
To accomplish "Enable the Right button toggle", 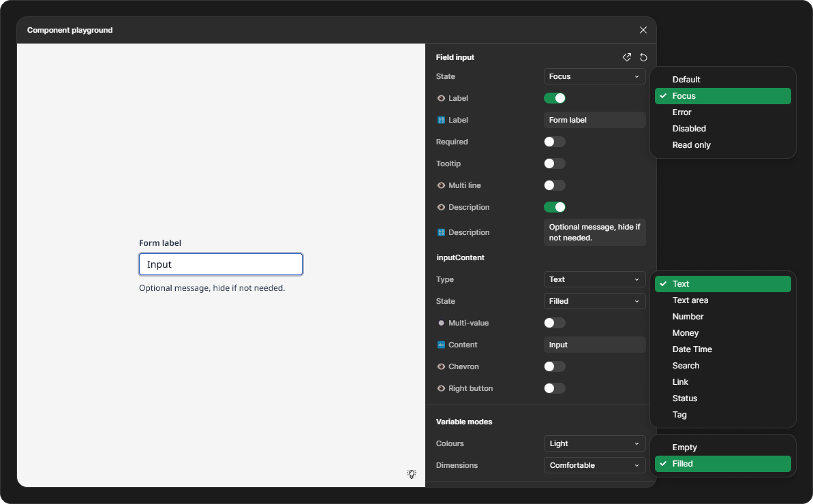I will pos(554,388).
